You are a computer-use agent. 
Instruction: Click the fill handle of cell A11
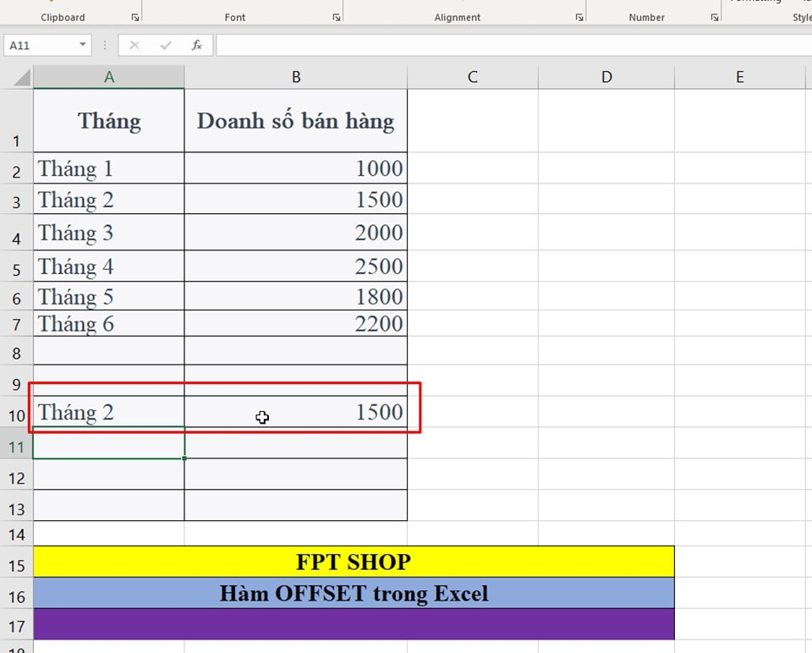point(184,458)
